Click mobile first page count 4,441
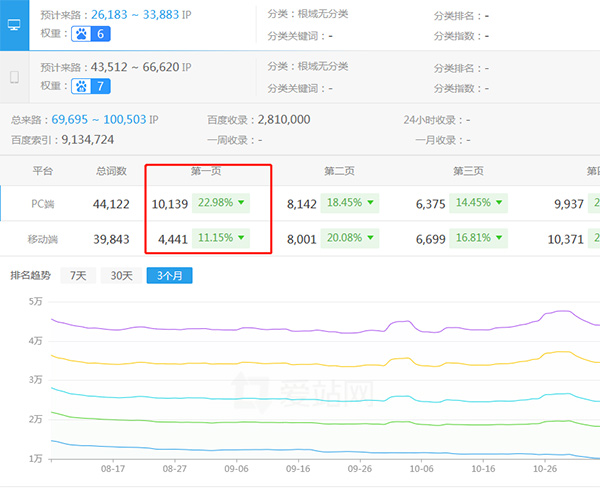600x492 pixels. 173,239
